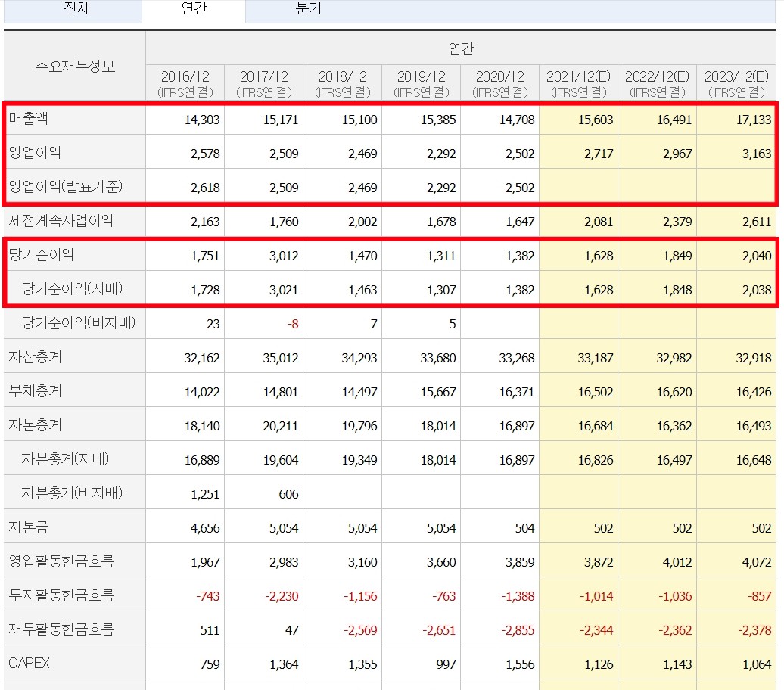Image resolution: width=784 pixels, height=690 pixels.
Task: Click 2016/12 영업이익(발표기준) value 2,618
Action: point(205,188)
